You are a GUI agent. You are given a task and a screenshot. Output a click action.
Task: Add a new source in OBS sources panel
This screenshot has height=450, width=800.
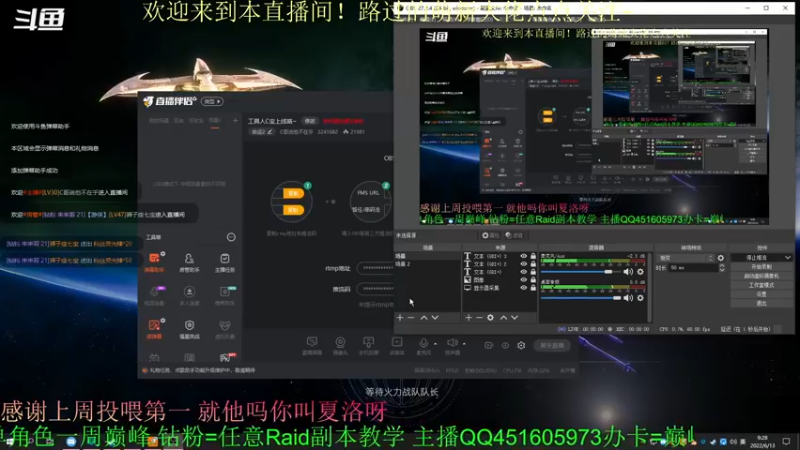(x=468, y=317)
